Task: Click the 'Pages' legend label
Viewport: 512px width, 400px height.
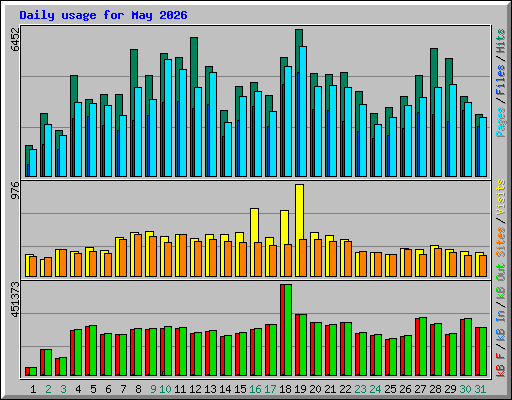Action: pyautogui.click(x=501, y=122)
